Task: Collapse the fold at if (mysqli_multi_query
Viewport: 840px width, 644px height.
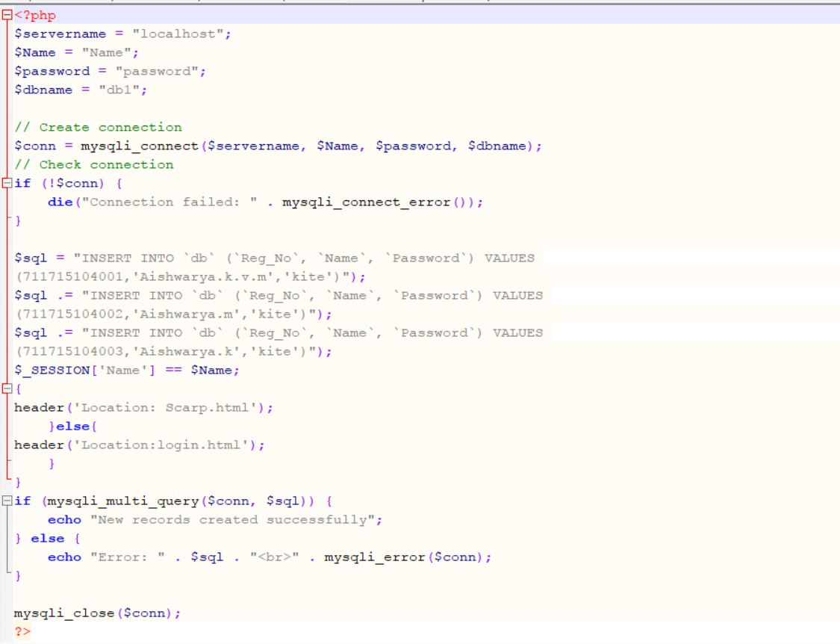Action: 7,501
